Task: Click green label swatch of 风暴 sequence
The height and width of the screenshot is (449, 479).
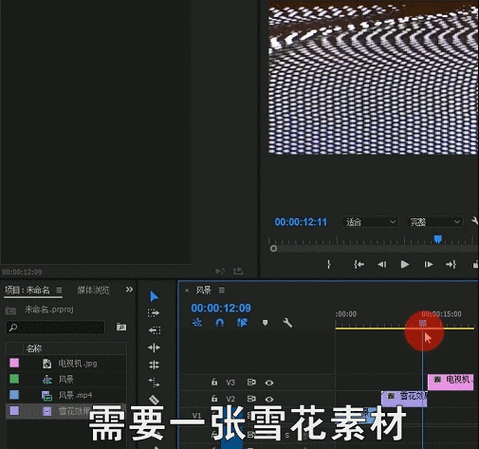Action: tap(14, 379)
